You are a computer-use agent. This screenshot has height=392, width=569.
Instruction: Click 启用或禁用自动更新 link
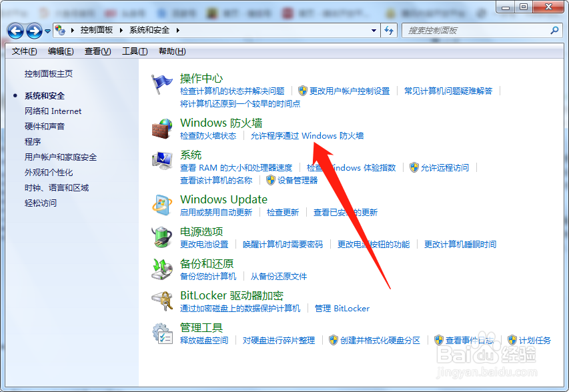(x=216, y=212)
